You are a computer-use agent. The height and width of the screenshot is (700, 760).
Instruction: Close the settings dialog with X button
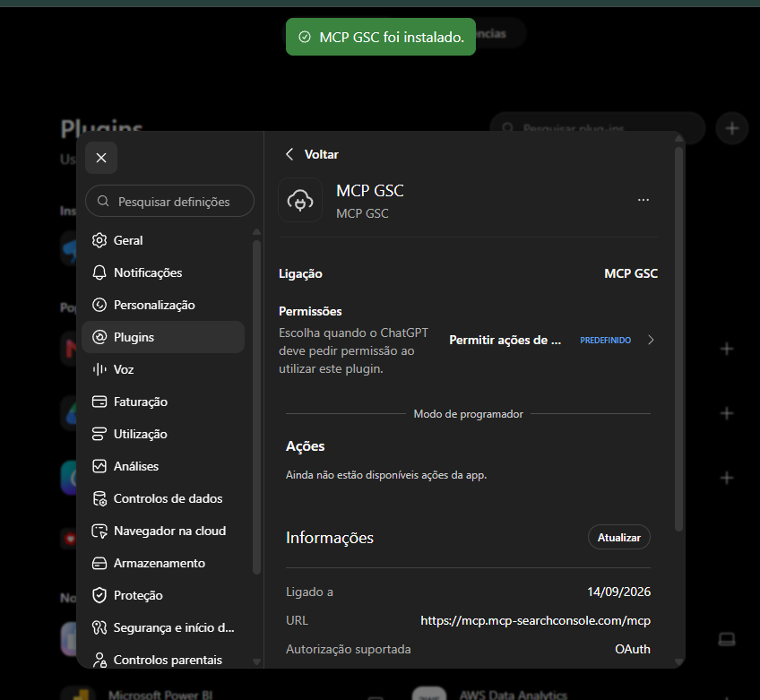pos(101,158)
